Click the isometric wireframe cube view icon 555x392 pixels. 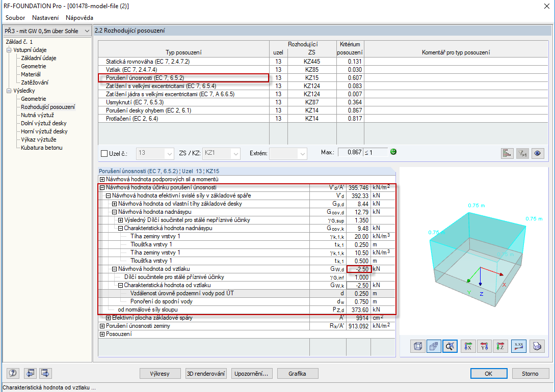pos(418,346)
